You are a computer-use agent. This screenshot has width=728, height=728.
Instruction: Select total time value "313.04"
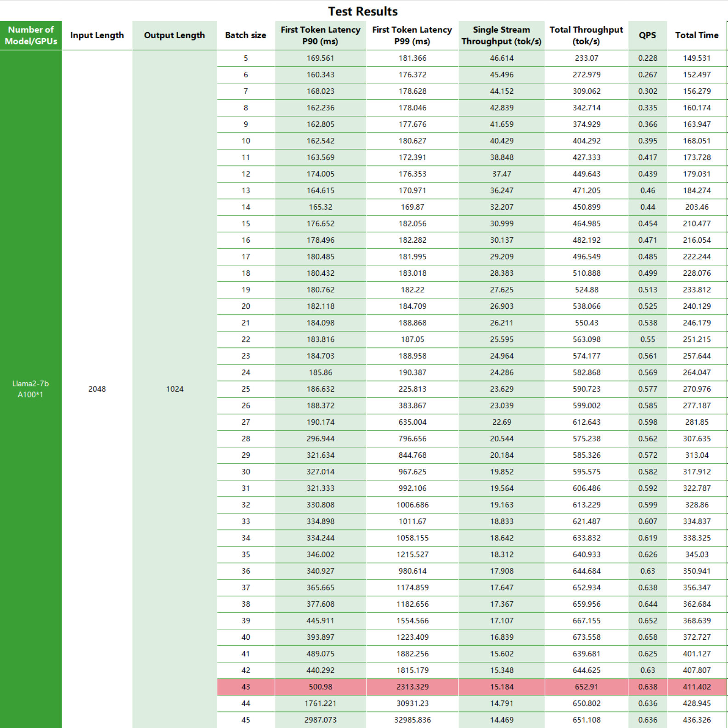(697, 455)
